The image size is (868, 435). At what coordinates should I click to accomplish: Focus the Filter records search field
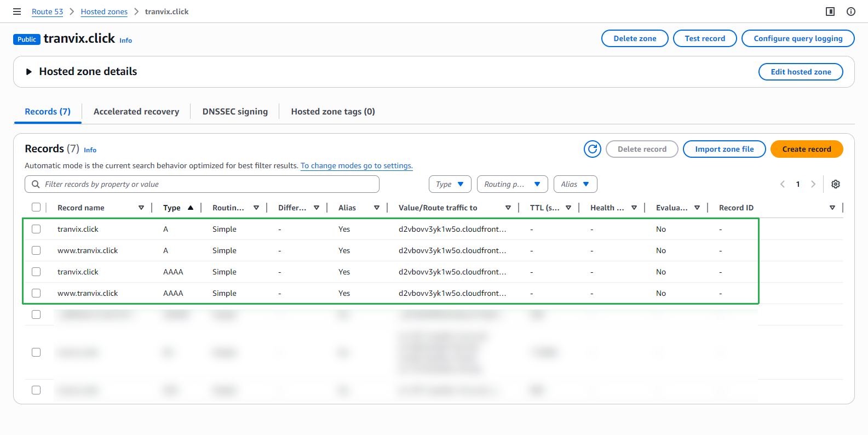click(x=202, y=184)
